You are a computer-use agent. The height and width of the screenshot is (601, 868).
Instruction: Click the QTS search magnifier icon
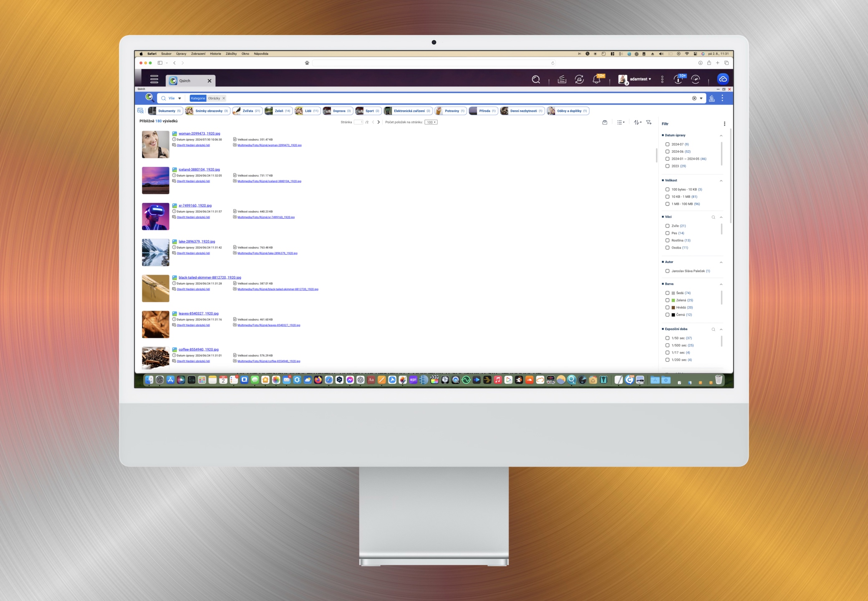click(x=536, y=79)
